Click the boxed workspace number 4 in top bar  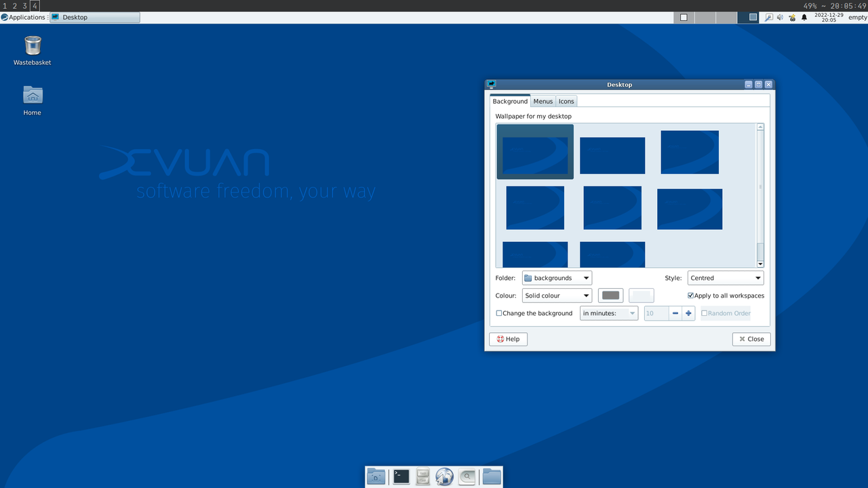(35, 6)
